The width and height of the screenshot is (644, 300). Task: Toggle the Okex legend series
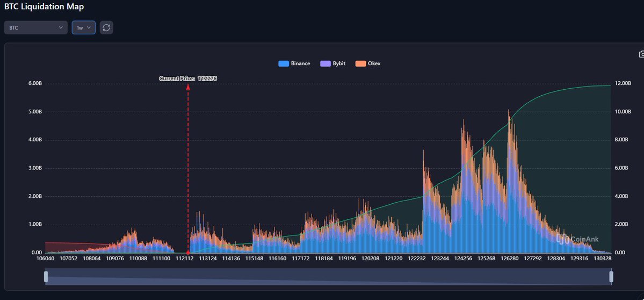(x=368, y=63)
